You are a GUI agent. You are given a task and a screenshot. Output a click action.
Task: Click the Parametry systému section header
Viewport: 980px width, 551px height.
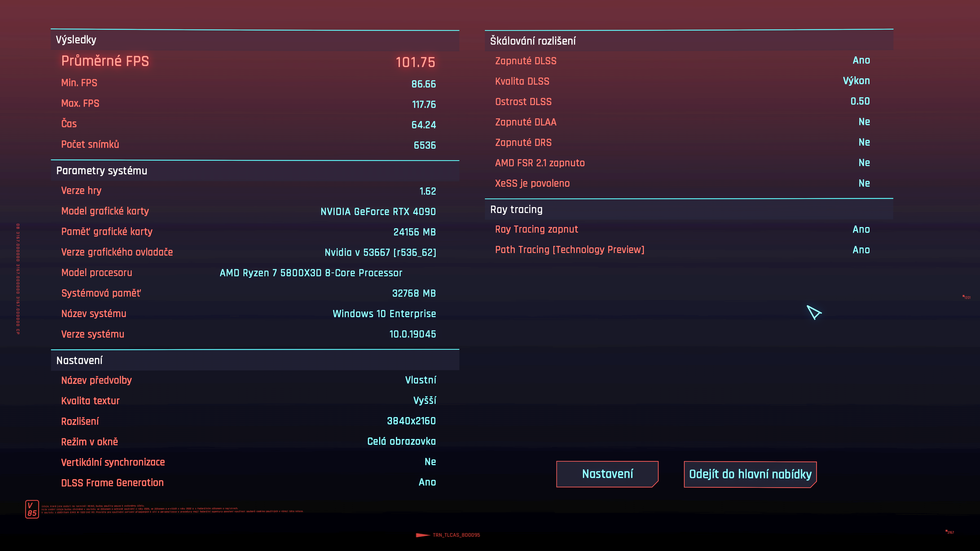tap(102, 171)
